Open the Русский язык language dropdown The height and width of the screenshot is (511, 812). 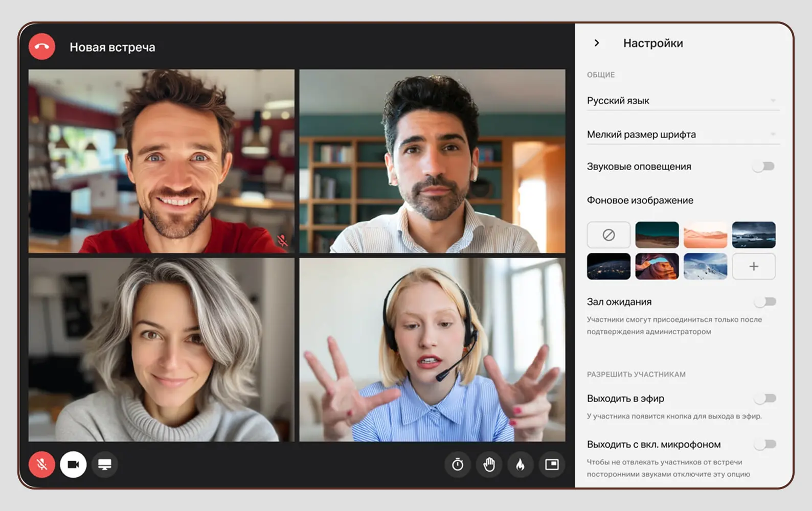683,101
